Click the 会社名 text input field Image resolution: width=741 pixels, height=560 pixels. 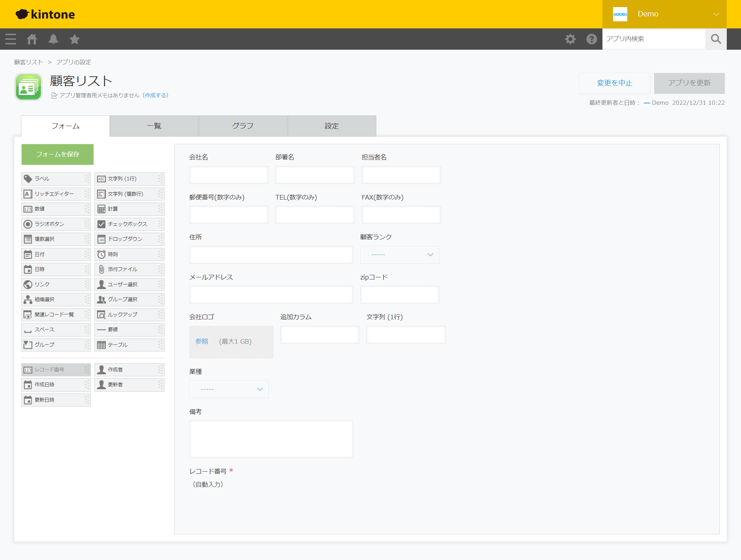coord(229,175)
